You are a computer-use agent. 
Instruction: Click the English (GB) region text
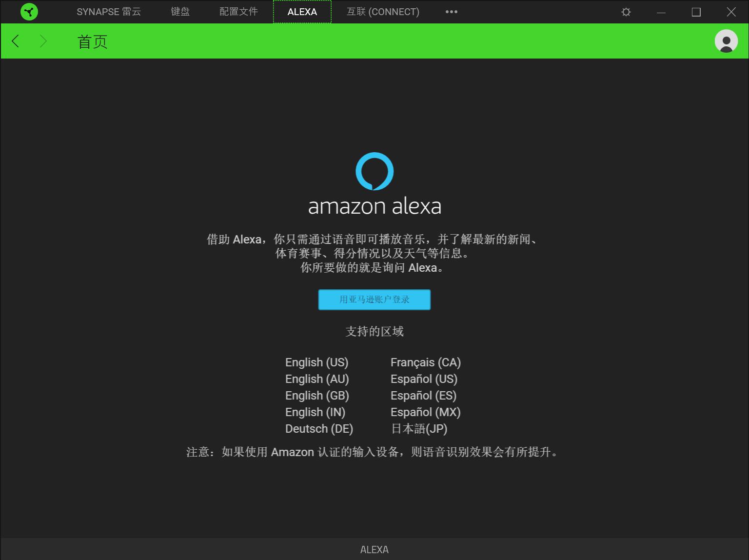point(317,396)
